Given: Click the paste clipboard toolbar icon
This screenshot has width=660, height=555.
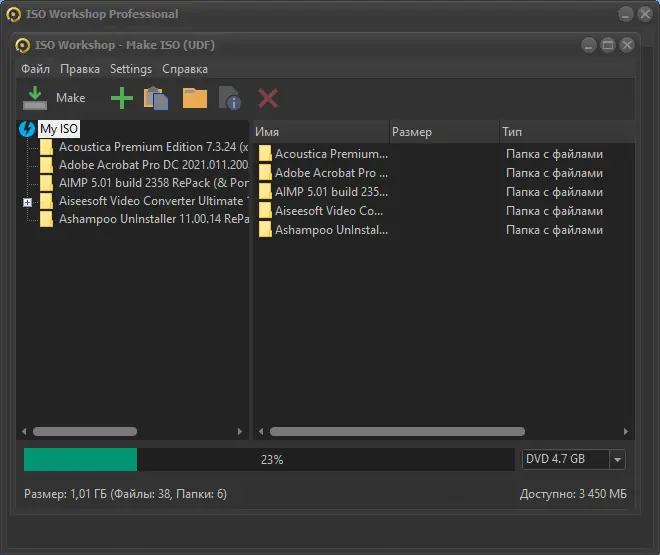Looking at the screenshot, I should click(156, 98).
